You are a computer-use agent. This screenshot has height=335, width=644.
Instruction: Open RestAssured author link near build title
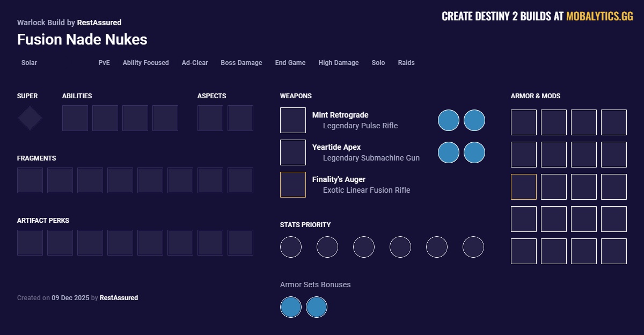point(99,23)
